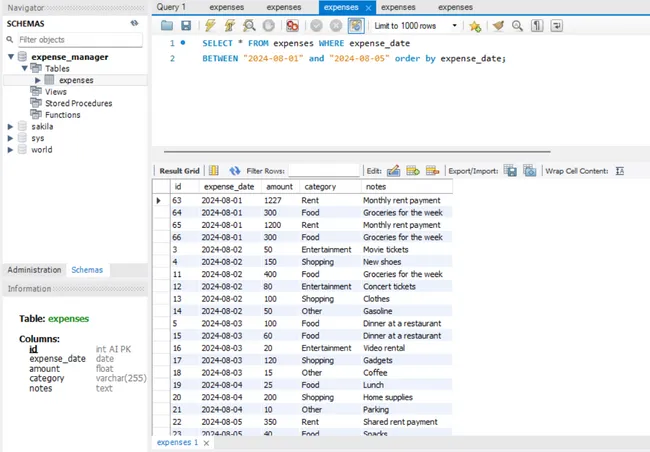Sort by amount column header

(x=280, y=187)
